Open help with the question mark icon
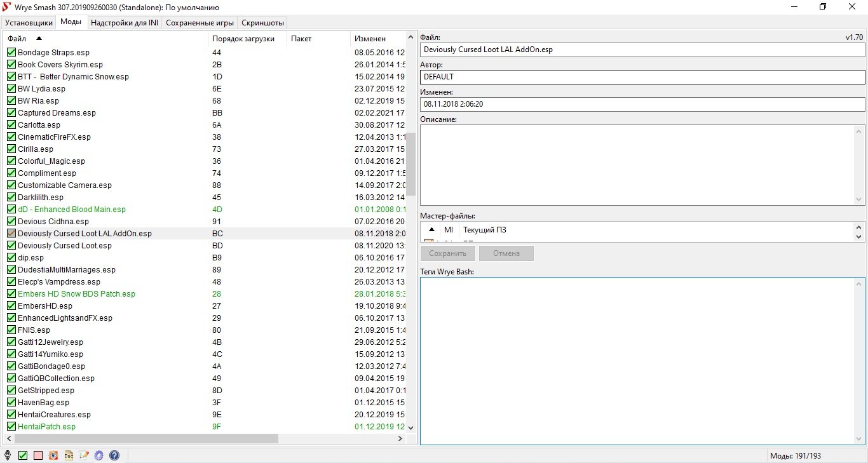Screen dimensions: 868x463 (114, 455)
